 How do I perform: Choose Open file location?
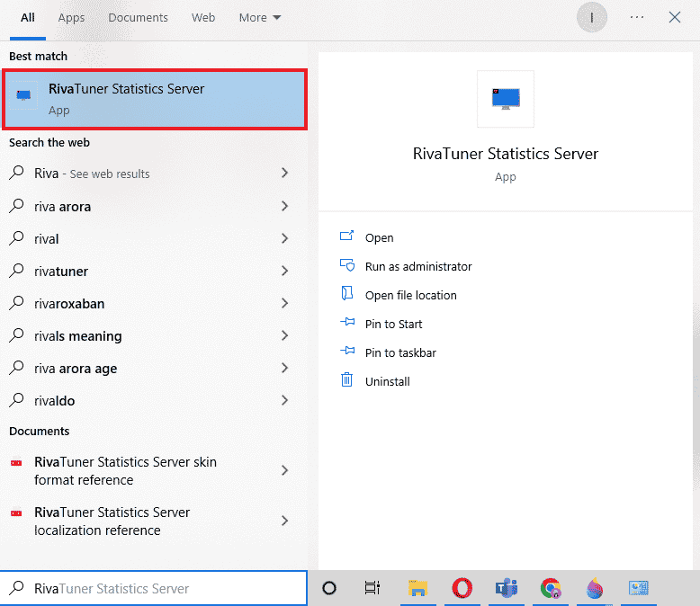(410, 296)
